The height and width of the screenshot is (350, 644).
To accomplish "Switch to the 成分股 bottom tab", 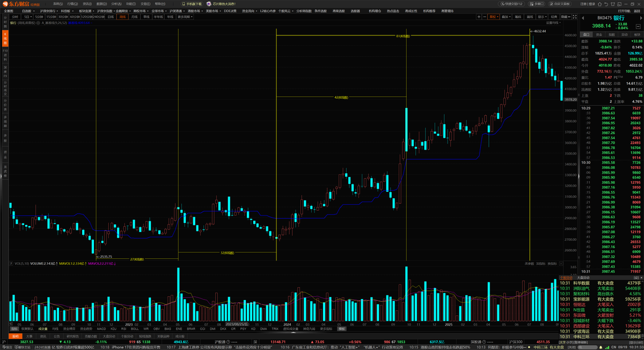I will (180, 336).
